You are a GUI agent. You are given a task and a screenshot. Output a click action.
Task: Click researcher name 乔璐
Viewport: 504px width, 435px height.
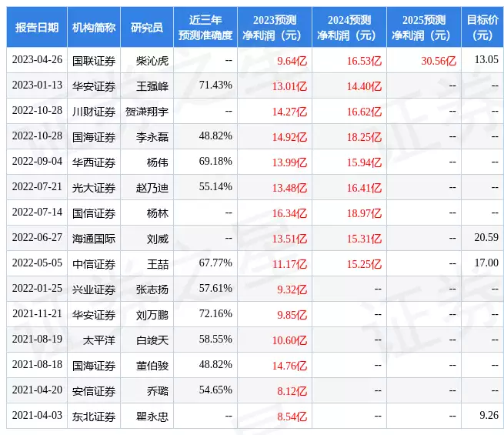pos(158,391)
